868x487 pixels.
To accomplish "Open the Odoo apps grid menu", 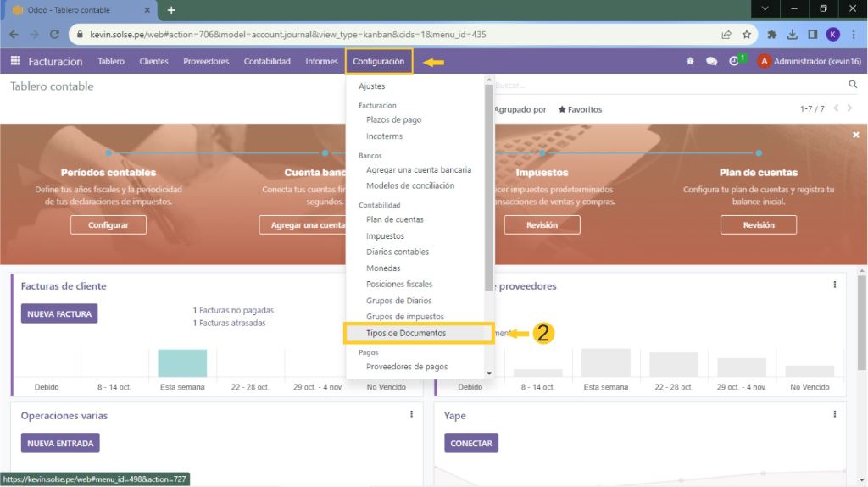I will 15,62.
